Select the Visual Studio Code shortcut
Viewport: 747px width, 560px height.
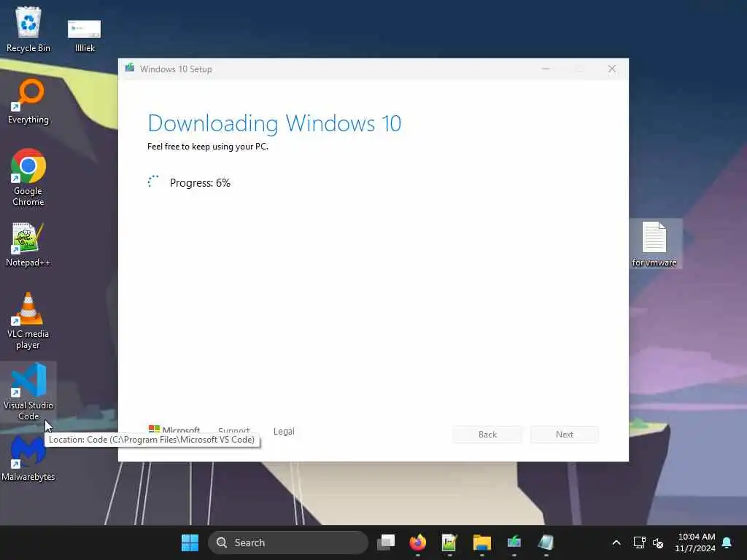point(28,392)
